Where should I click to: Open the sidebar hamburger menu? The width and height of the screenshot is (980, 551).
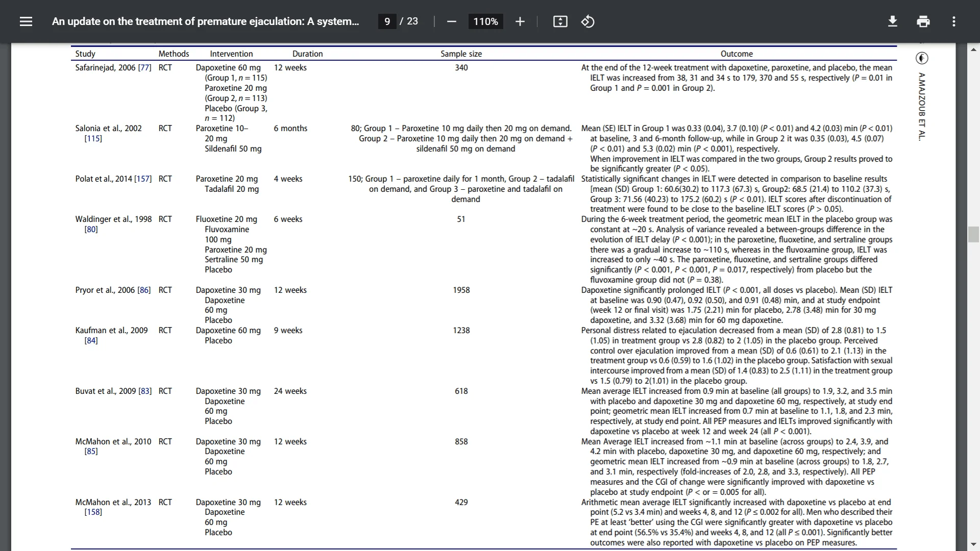tap(26, 21)
